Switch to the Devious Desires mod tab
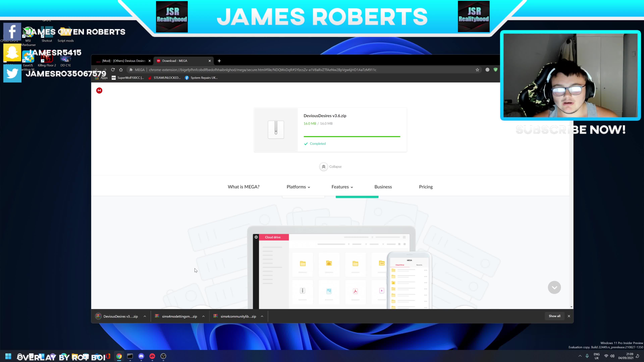This screenshot has width=644, height=362. coord(123,61)
